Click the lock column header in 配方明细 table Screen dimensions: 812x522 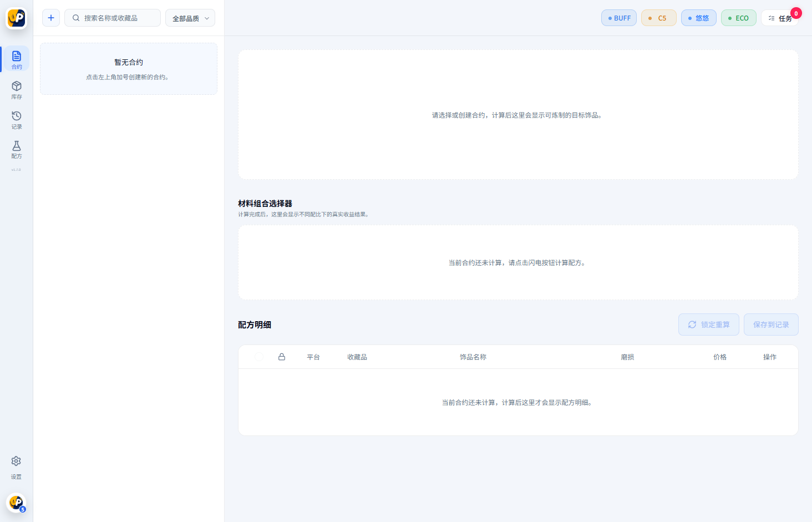(282, 357)
